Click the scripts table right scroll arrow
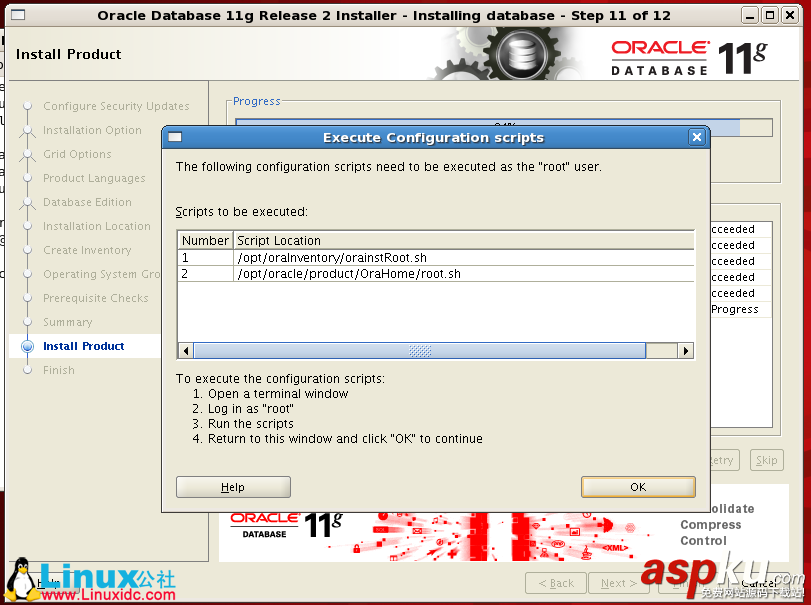The image size is (811, 605). point(685,351)
